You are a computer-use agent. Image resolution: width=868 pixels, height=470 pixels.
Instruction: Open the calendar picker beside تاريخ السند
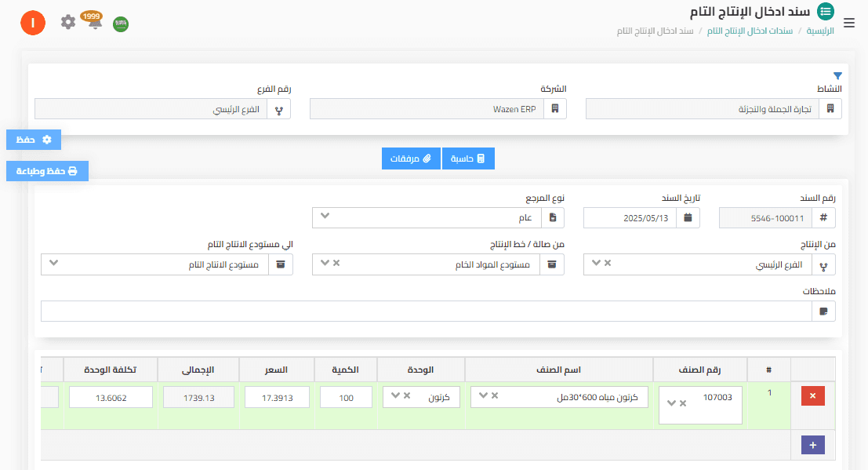(x=688, y=217)
